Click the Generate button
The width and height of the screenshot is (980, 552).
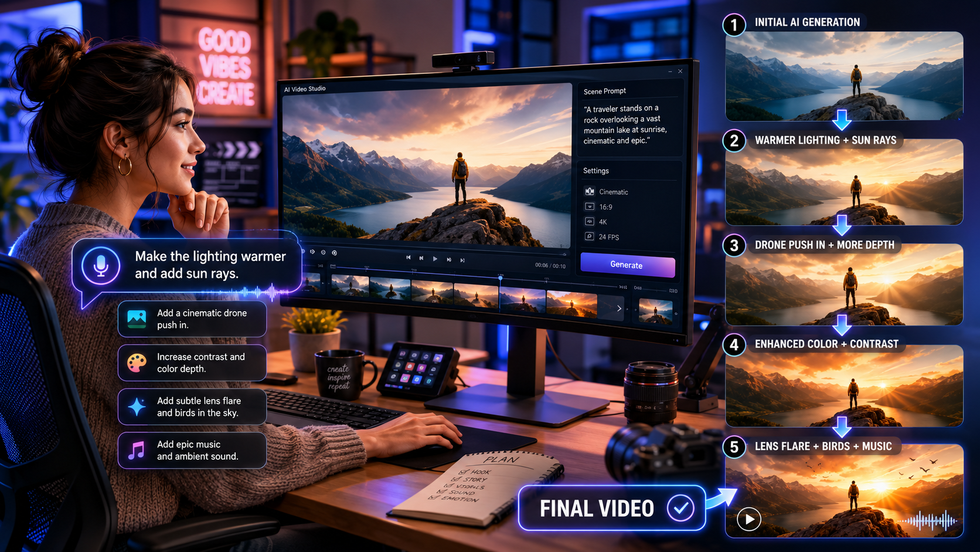(627, 265)
